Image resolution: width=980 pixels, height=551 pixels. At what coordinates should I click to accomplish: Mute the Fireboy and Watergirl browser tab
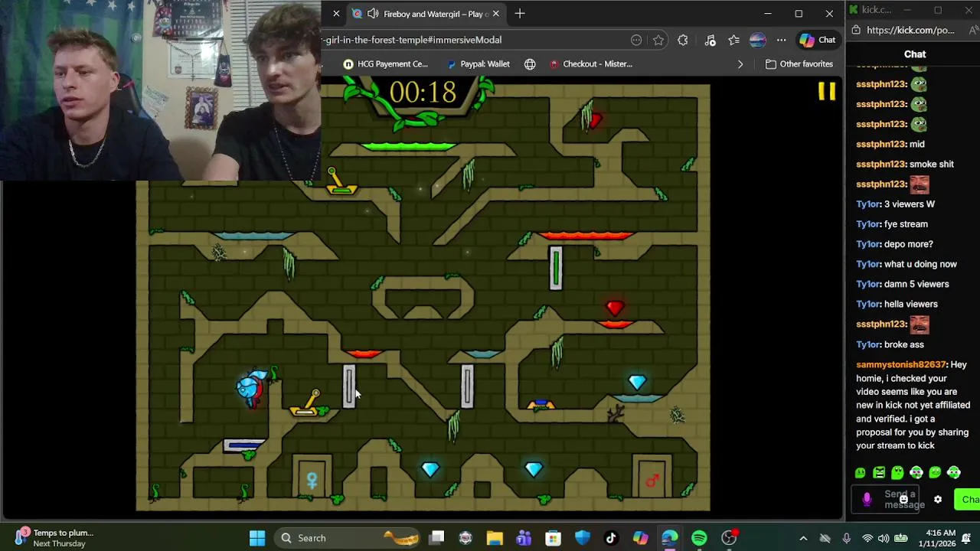(373, 14)
